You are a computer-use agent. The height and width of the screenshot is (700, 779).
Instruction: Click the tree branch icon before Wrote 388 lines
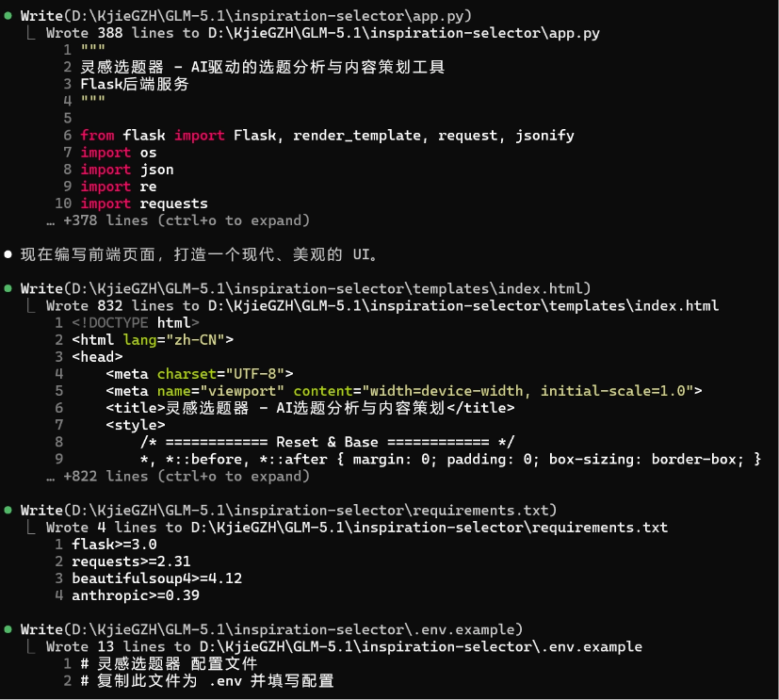point(31,33)
